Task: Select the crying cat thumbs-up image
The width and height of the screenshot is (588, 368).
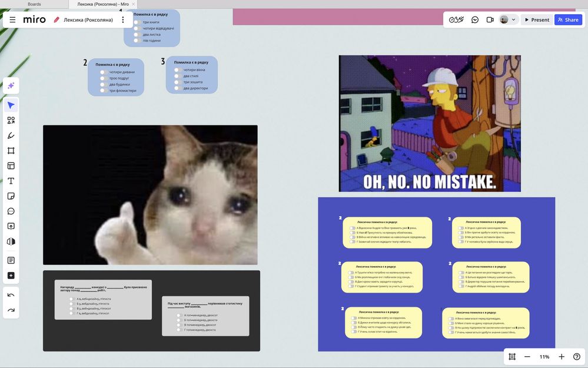Action: pos(150,195)
